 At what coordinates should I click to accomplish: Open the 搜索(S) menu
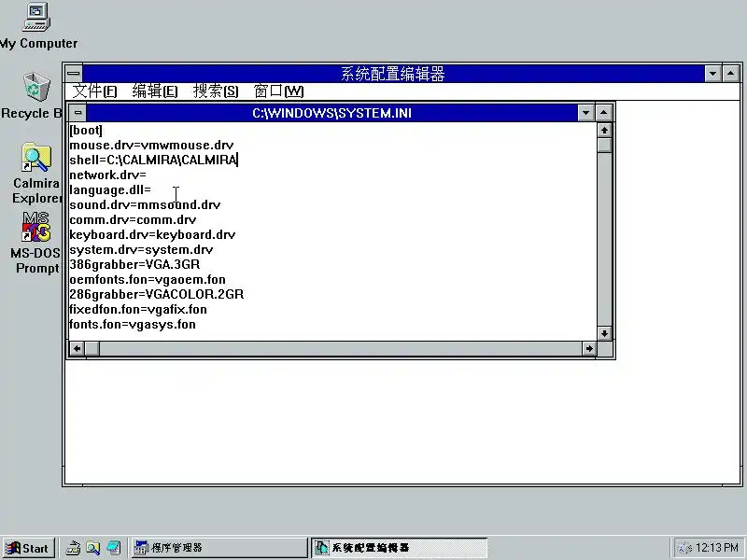[x=216, y=91]
